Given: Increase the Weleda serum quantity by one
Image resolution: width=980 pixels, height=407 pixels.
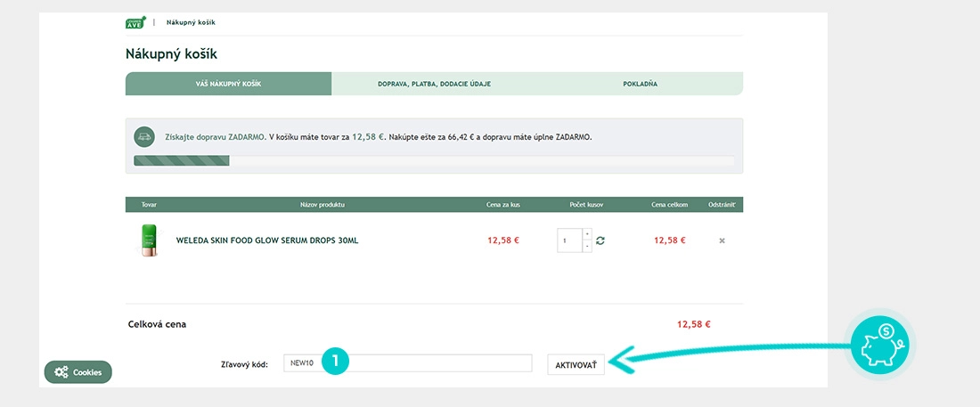Looking at the screenshot, I should click(x=587, y=234).
